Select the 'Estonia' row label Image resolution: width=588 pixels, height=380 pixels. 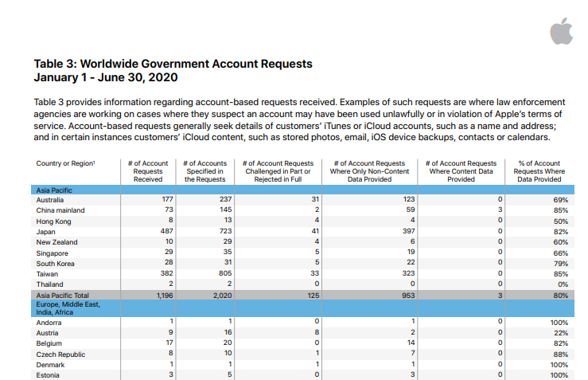point(48,375)
